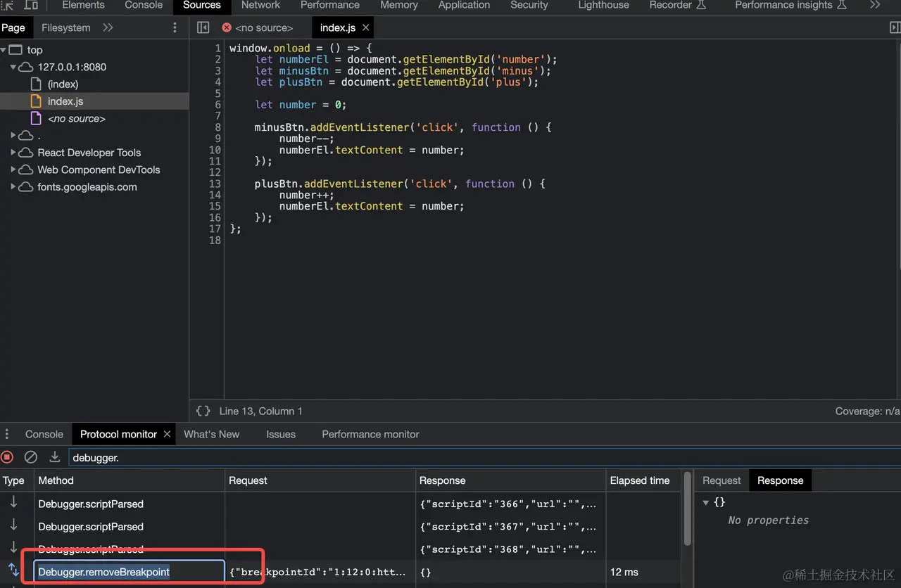Select the Debugger.removeBreakpoint row
This screenshot has height=588, width=901.
coord(341,572)
